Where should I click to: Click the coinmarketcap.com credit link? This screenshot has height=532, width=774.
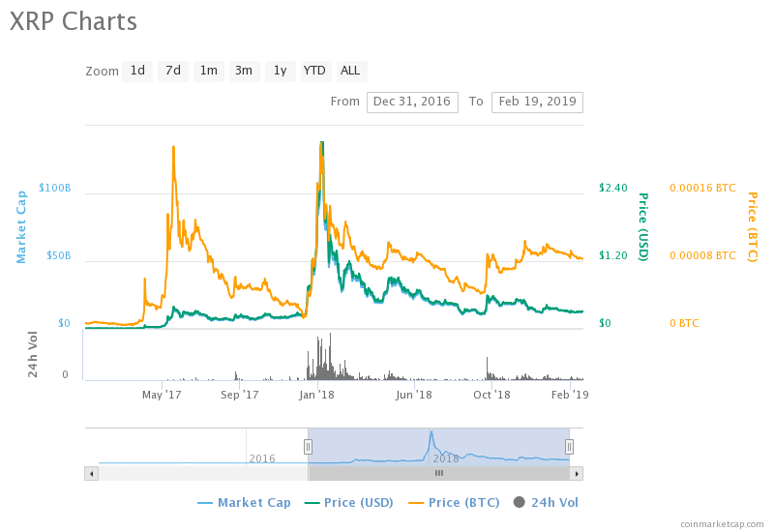pyautogui.click(x=722, y=524)
